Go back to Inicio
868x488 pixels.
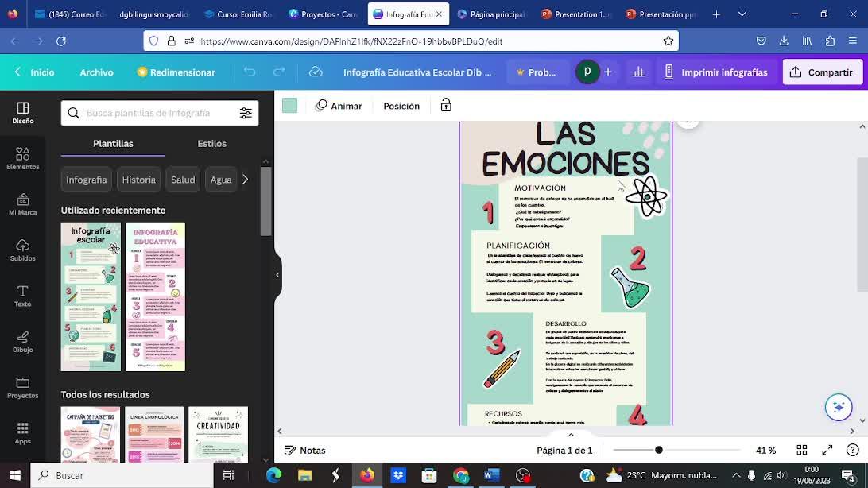coord(34,72)
